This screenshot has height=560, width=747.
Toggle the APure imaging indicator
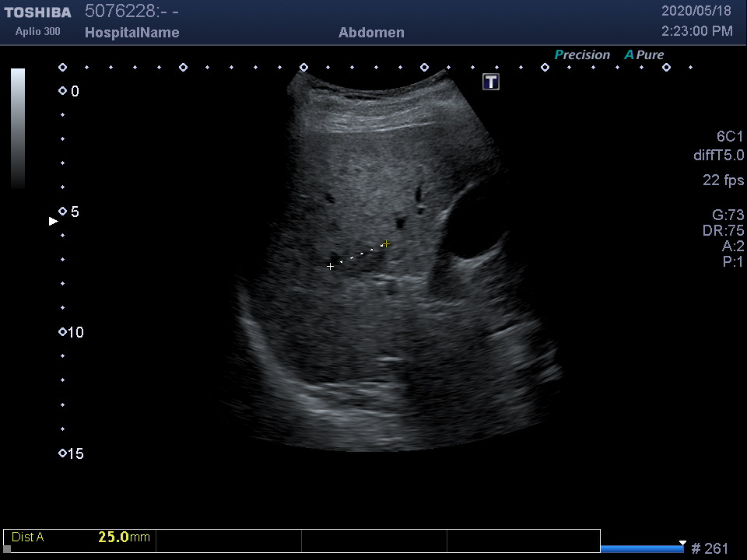(x=644, y=55)
